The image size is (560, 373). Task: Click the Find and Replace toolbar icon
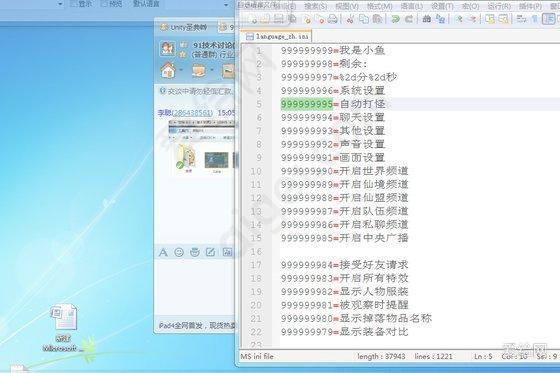(441, 19)
